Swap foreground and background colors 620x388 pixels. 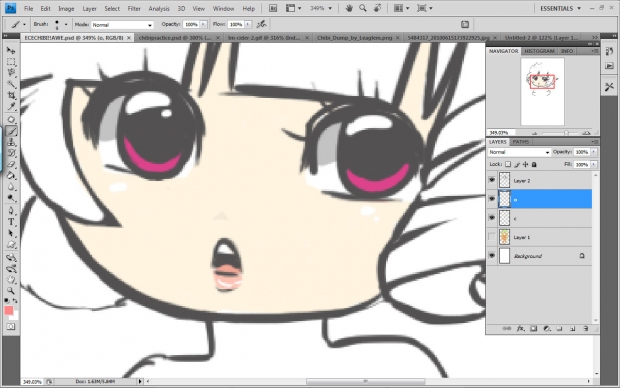coord(15,301)
